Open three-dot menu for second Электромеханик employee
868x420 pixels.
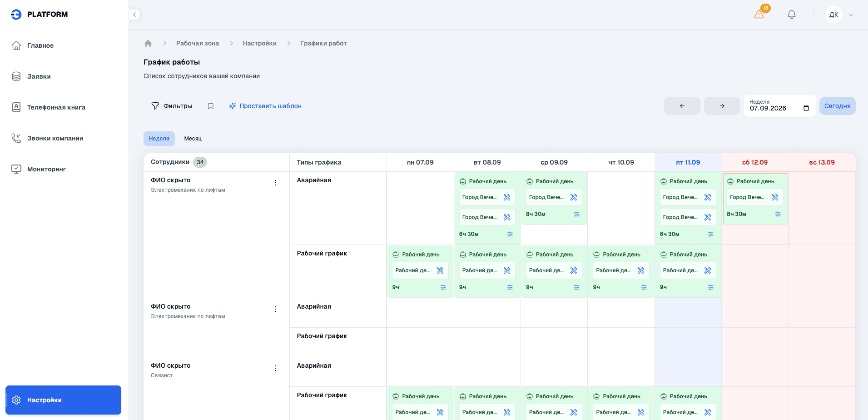(275, 309)
